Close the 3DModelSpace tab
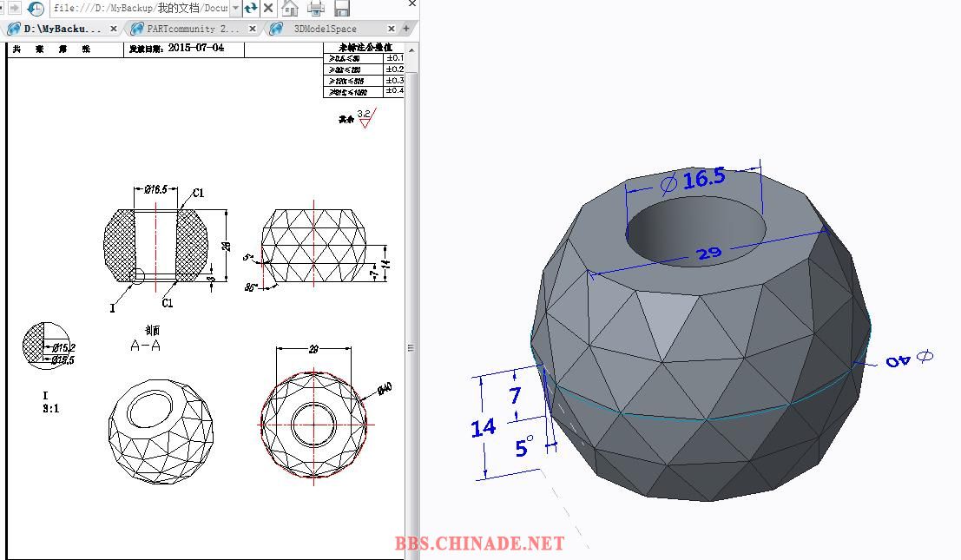The image size is (961, 560). pyautogui.click(x=391, y=29)
